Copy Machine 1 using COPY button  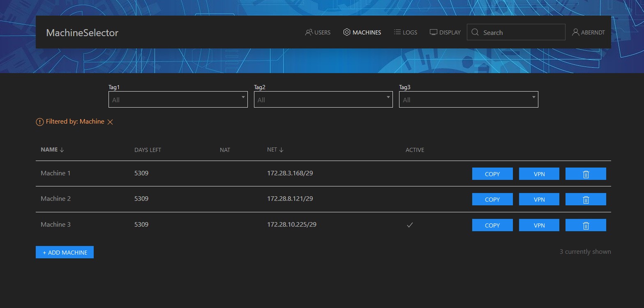[492, 174]
